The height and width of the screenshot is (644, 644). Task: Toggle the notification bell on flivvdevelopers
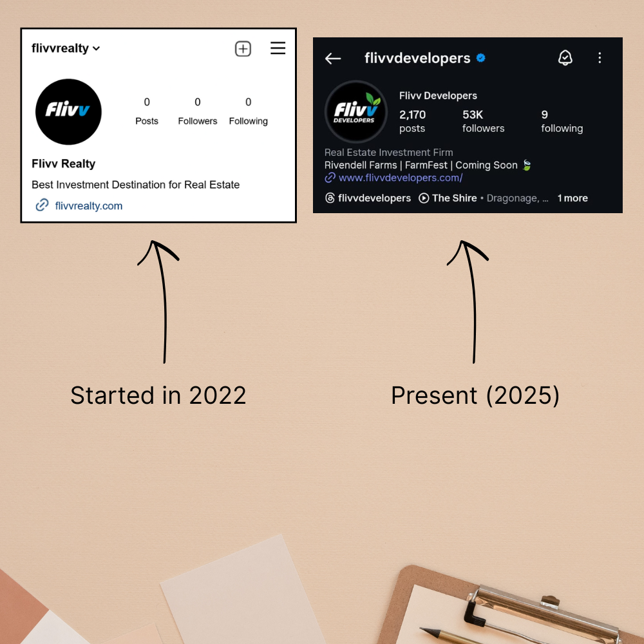(x=565, y=58)
